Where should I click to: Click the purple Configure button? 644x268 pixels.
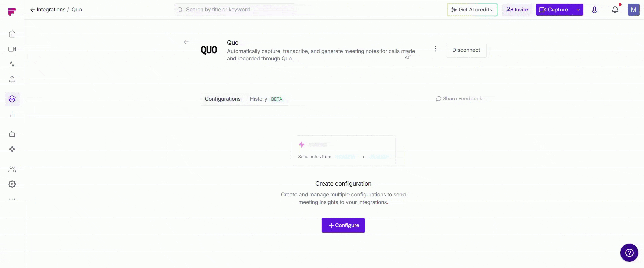click(343, 225)
